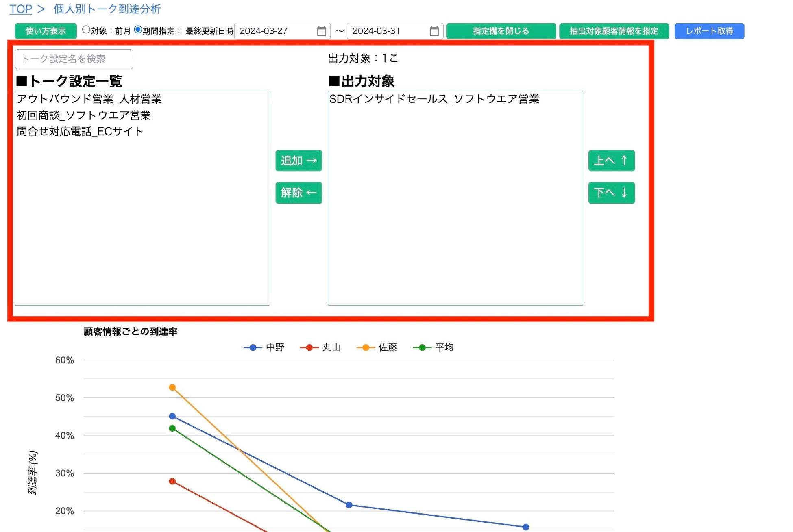
Task: Open start date calendar picker icon
Action: point(321,31)
